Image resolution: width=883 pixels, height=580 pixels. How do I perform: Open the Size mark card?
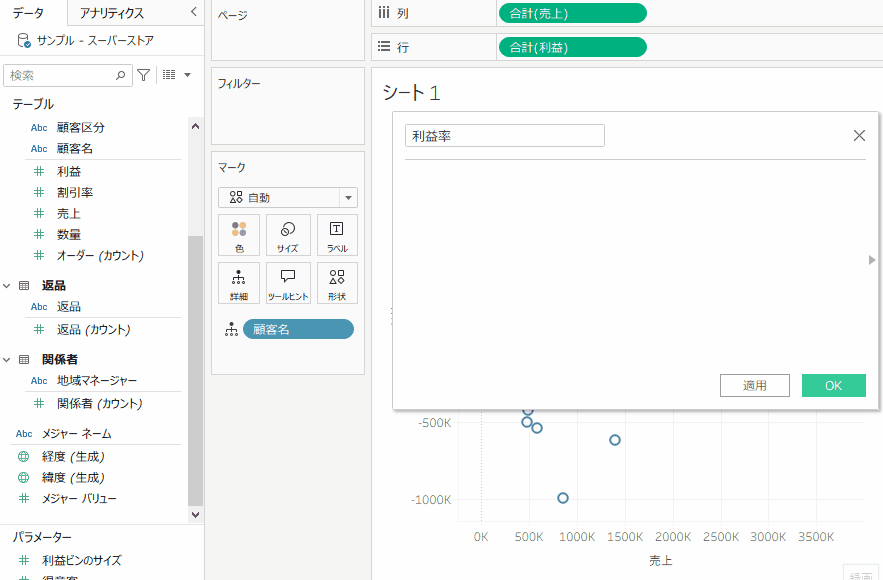pos(288,235)
